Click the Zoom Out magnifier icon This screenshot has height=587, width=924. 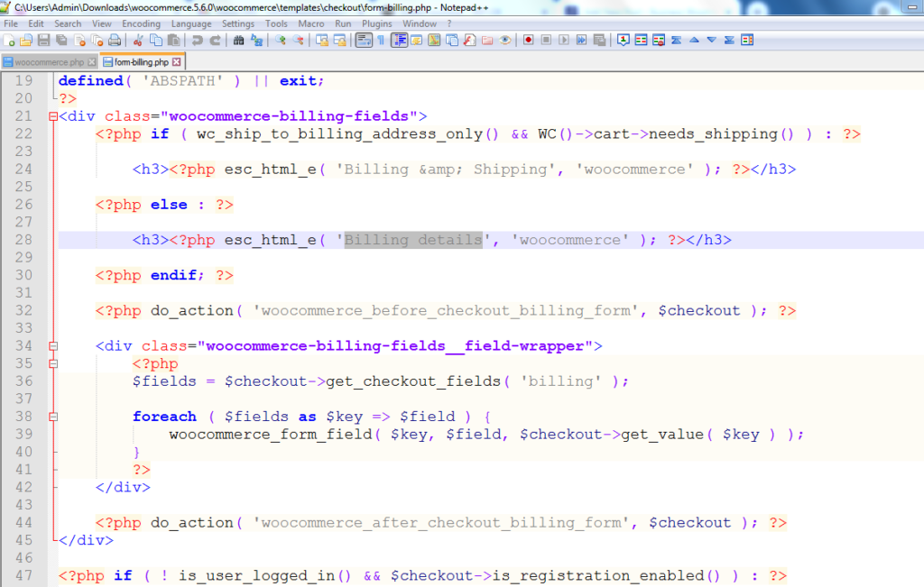(x=298, y=40)
